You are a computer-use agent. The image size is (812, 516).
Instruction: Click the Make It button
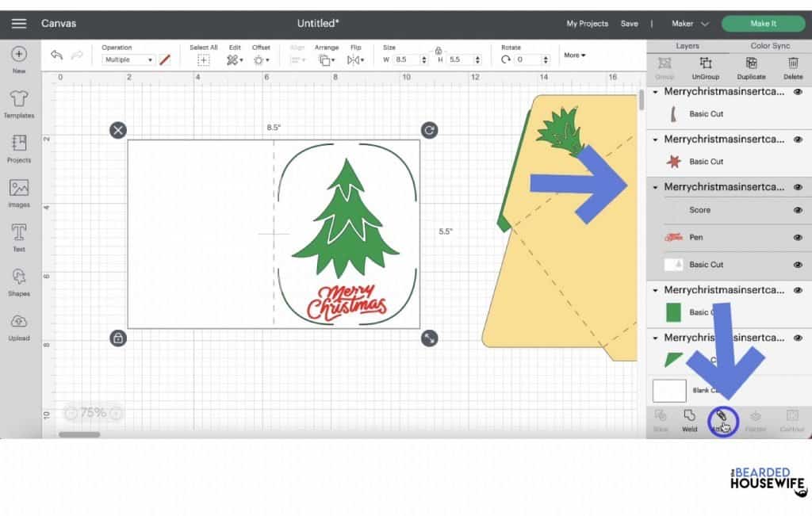pyautogui.click(x=762, y=23)
